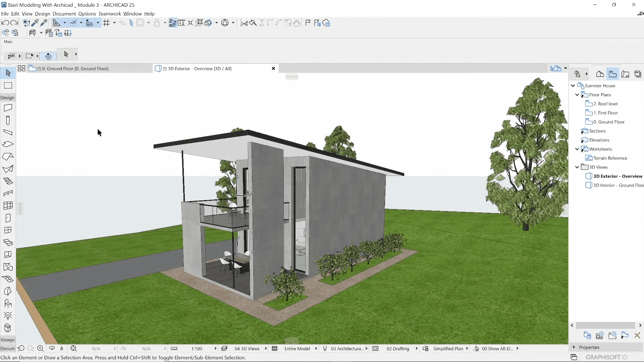Activate the Column tool
This screenshot has height=362, width=644.
(8, 120)
